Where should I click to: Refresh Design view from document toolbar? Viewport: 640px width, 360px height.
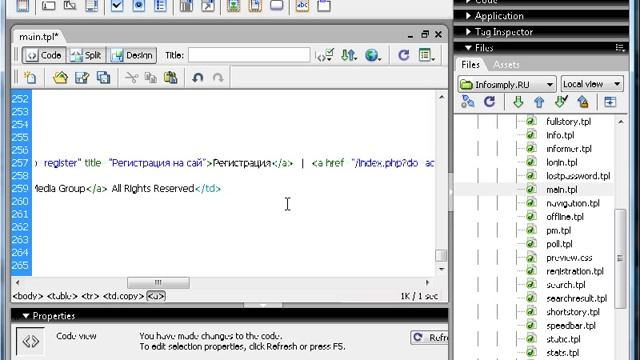pyautogui.click(x=404, y=55)
